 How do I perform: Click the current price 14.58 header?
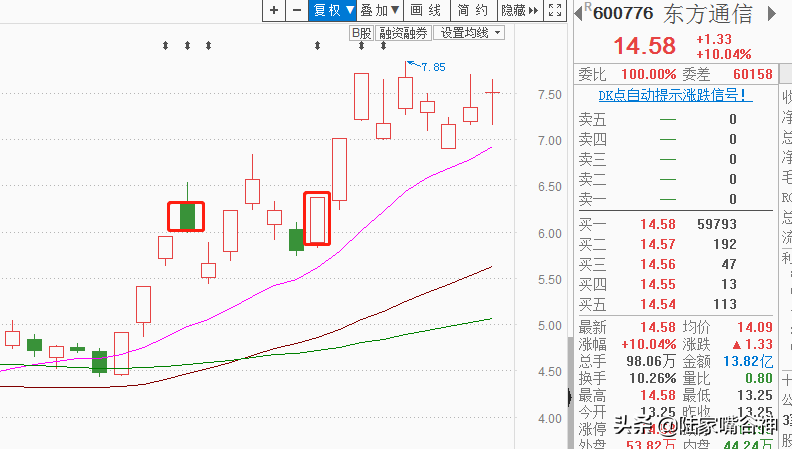pos(645,46)
